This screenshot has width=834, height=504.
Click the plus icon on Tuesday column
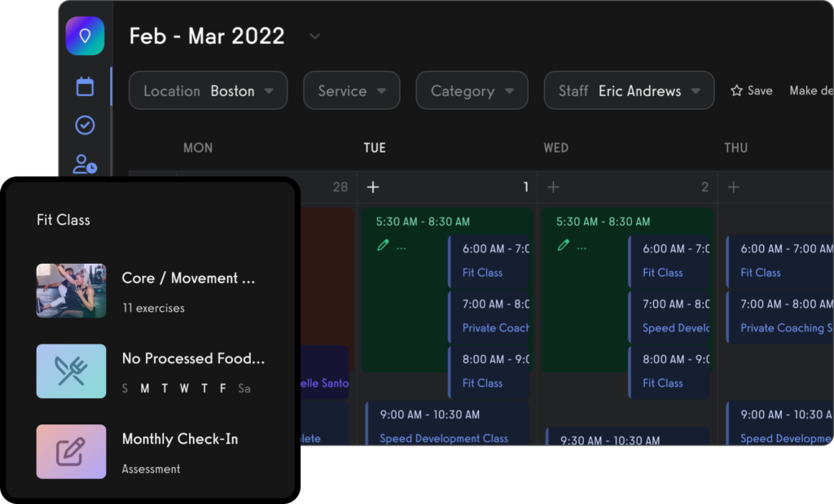373,187
